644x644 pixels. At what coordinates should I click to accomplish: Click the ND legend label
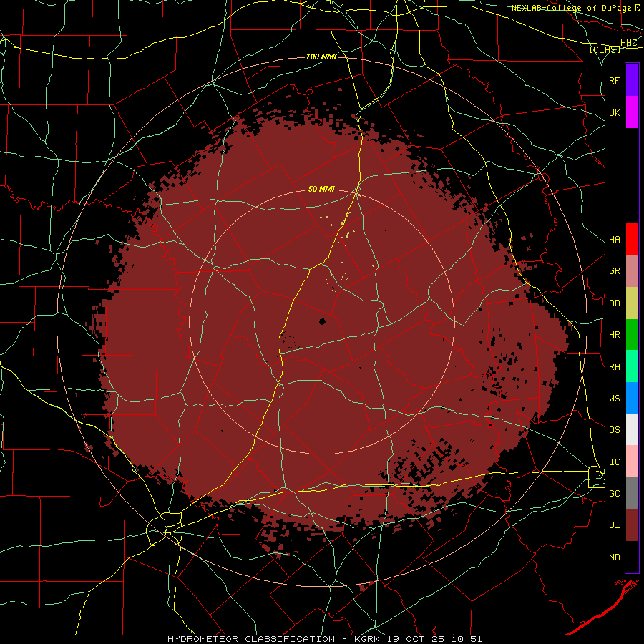[x=614, y=557]
